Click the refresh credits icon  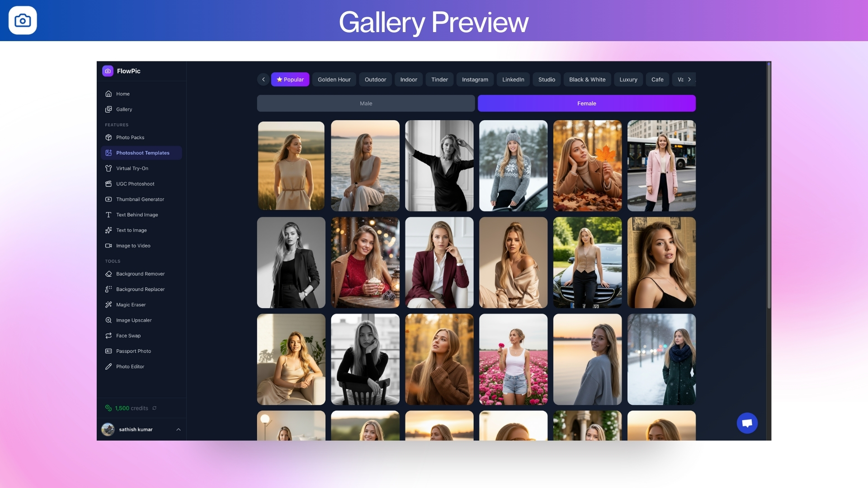point(155,408)
